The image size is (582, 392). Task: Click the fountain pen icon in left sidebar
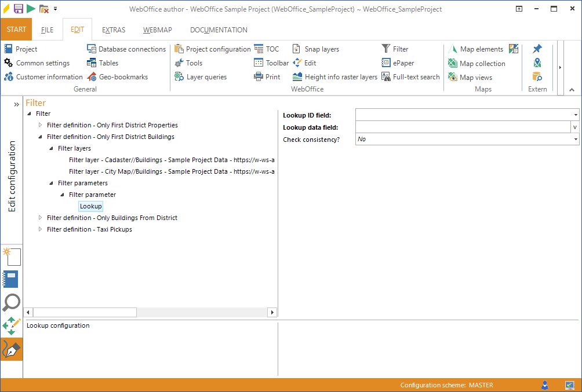tap(11, 349)
